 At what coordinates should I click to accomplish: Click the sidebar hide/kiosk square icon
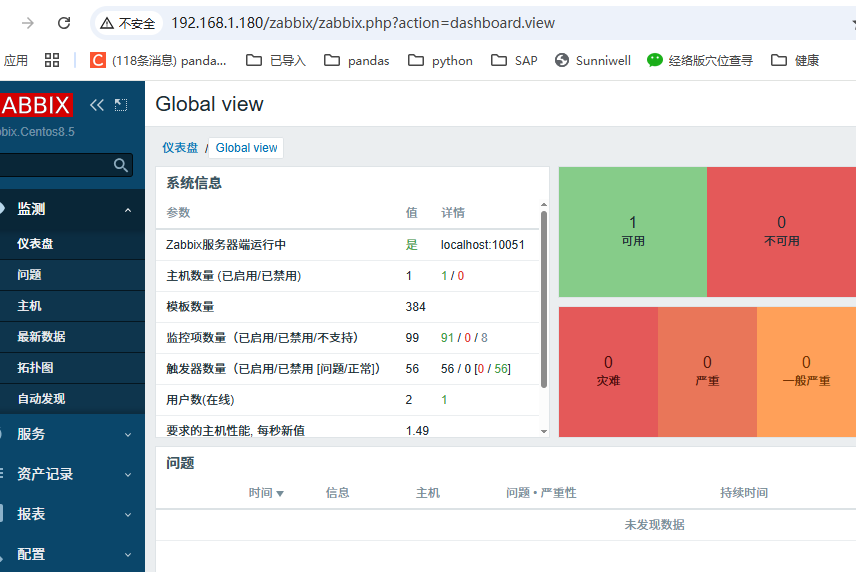(121, 105)
